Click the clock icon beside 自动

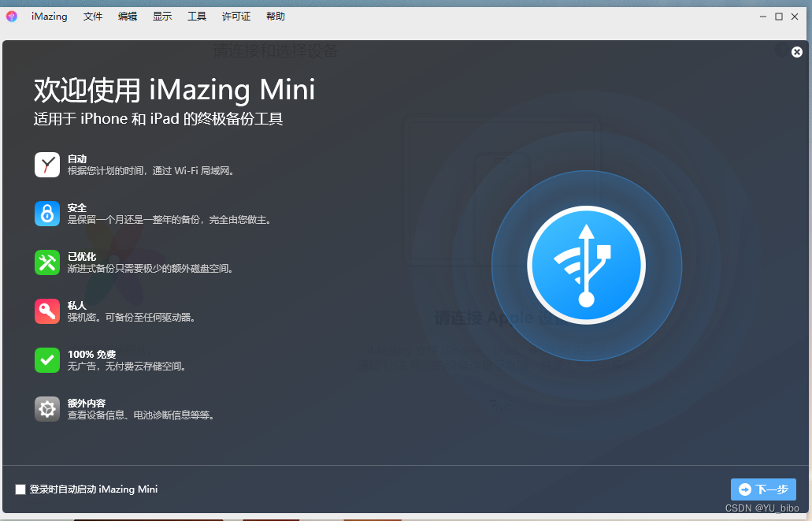47,165
